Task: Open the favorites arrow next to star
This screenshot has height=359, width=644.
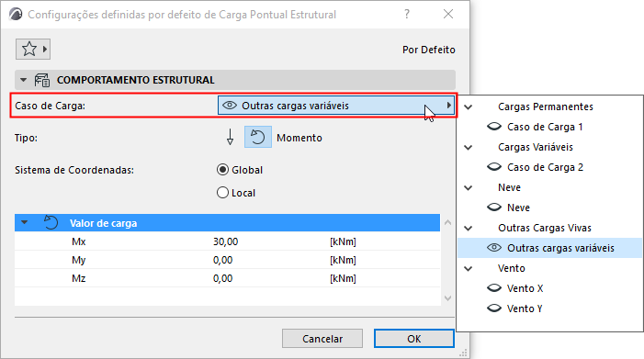Action: (x=45, y=50)
